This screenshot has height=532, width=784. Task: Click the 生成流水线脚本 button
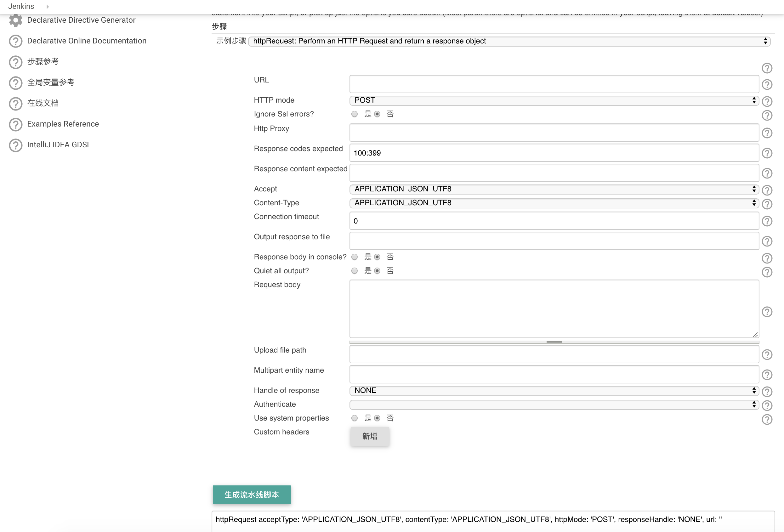point(252,495)
